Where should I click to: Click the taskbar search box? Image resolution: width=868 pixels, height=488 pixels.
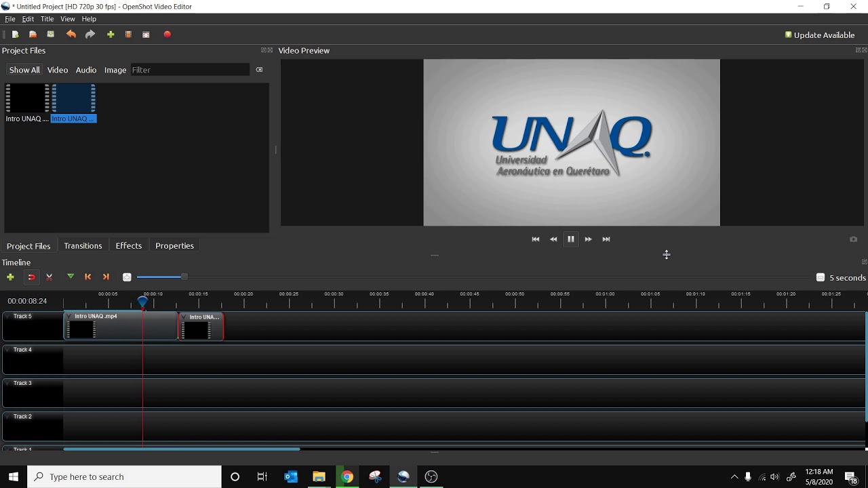[x=125, y=476]
